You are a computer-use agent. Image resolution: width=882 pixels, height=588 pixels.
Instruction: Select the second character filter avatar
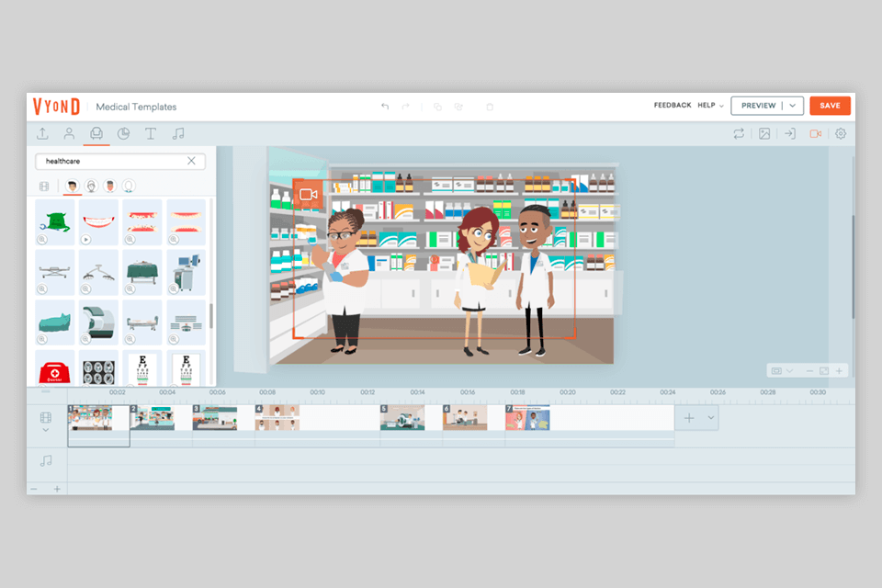point(91,187)
